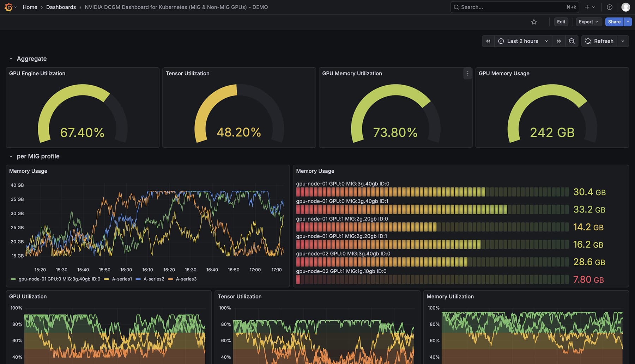
Task: Open the GPU Memory Utilization panel kebab menu
Action: tap(468, 73)
